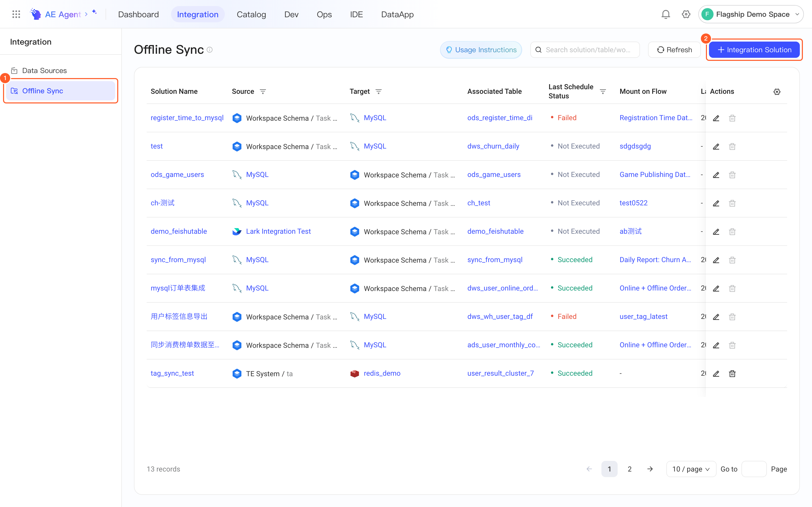Filter by Source column

[263, 92]
